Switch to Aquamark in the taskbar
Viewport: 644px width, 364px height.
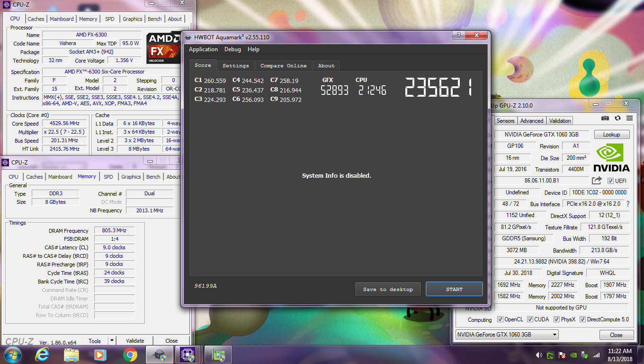(x=159, y=355)
